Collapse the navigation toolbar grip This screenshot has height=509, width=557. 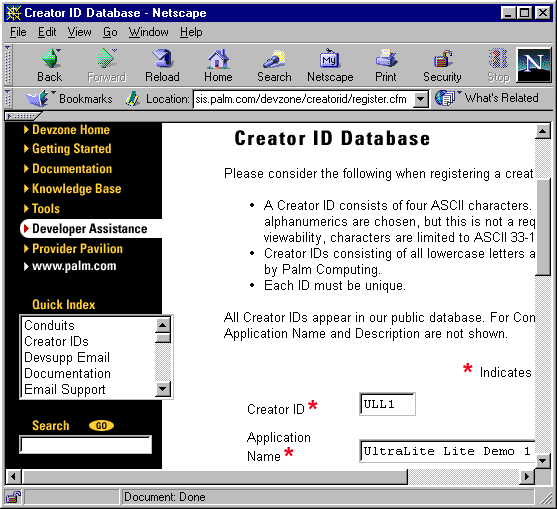point(8,65)
